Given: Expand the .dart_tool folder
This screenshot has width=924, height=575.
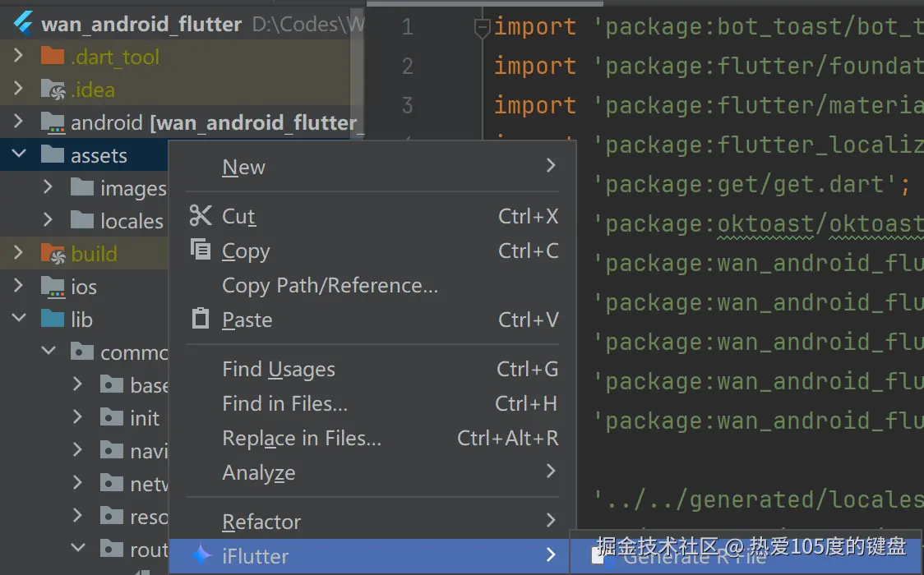Looking at the screenshot, I should (18, 56).
